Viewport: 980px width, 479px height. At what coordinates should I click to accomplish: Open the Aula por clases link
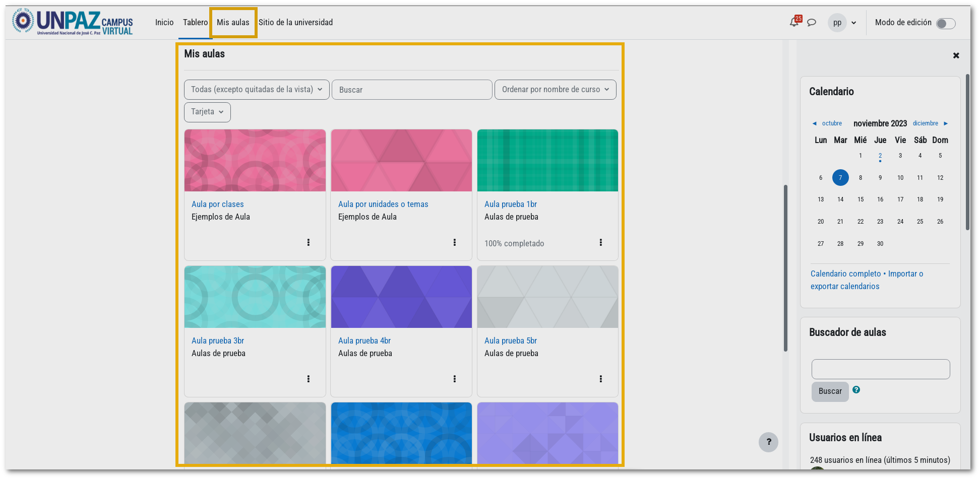click(217, 204)
